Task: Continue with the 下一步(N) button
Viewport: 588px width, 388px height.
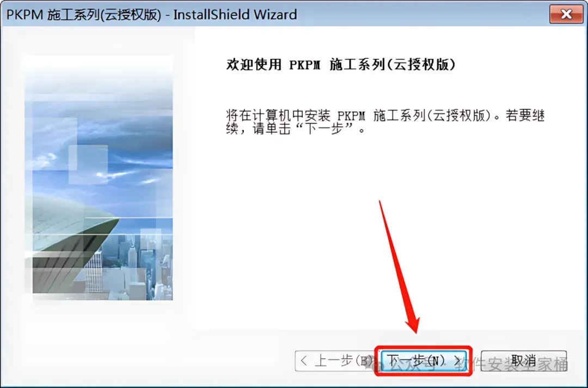Action: point(424,361)
